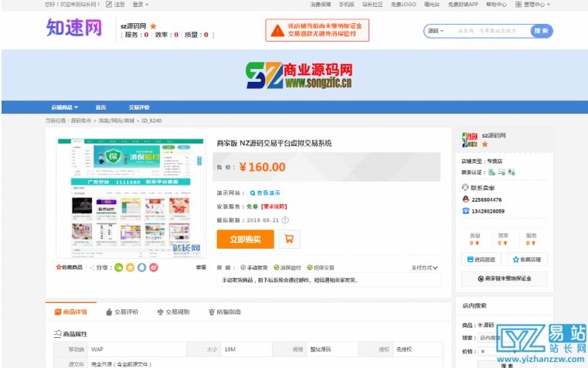Open the 登录 dropdown in the top bar
588x368 pixels.
point(141,4)
